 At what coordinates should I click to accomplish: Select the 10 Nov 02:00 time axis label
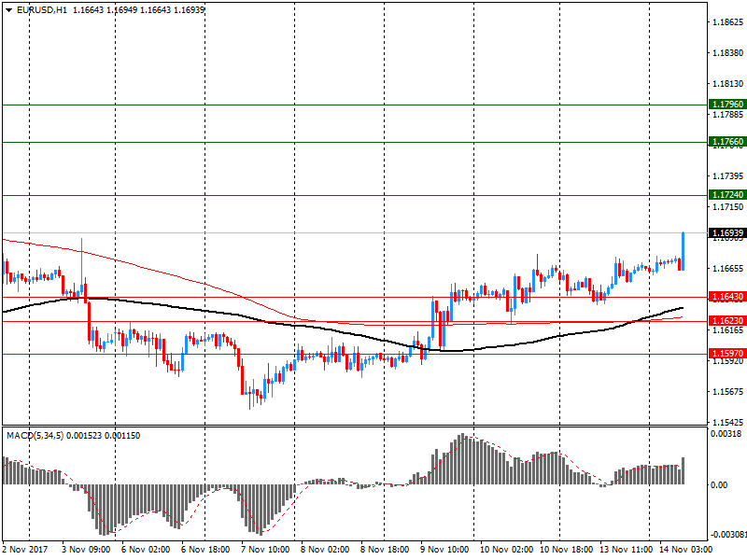[x=506, y=550]
